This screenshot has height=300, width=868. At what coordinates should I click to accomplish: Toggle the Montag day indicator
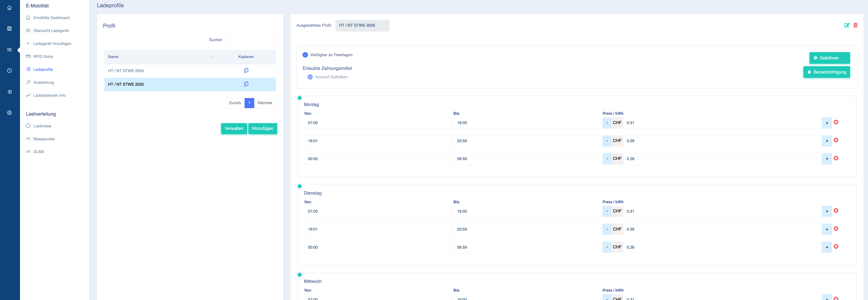point(300,98)
